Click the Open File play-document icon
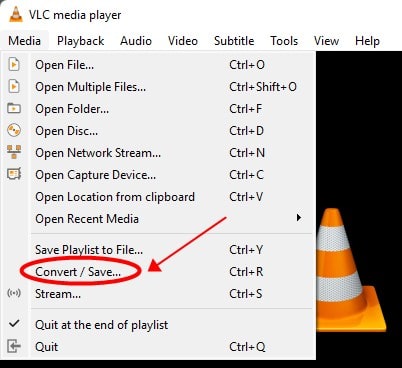402x368 pixels. pyautogui.click(x=14, y=64)
